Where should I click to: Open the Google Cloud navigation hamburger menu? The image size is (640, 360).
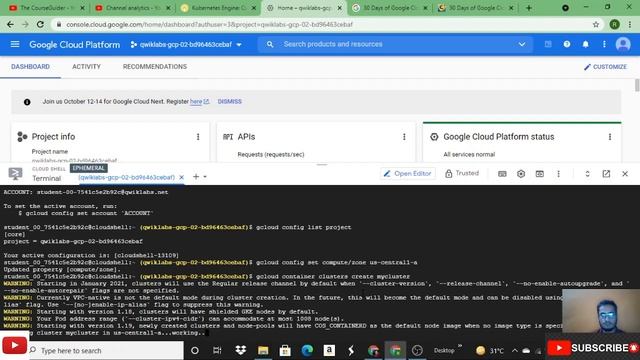click(15, 44)
